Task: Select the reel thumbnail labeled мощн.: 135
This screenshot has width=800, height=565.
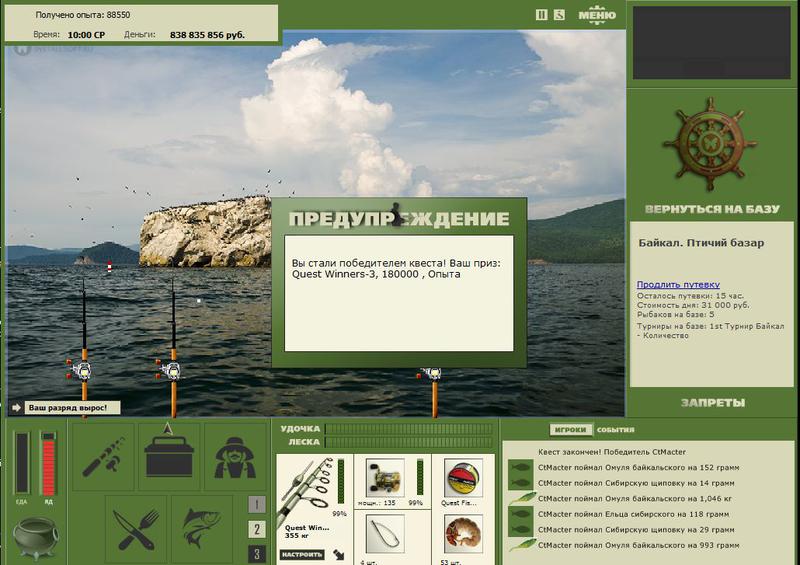Action: coord(385,478)
